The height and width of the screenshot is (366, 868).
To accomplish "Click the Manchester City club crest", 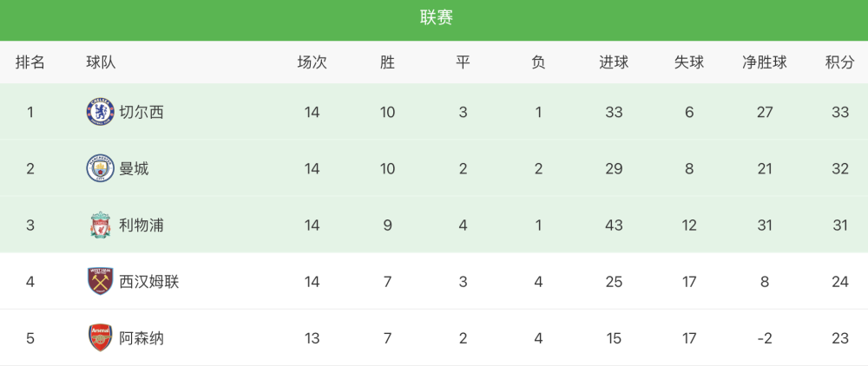I will point(100,168).
